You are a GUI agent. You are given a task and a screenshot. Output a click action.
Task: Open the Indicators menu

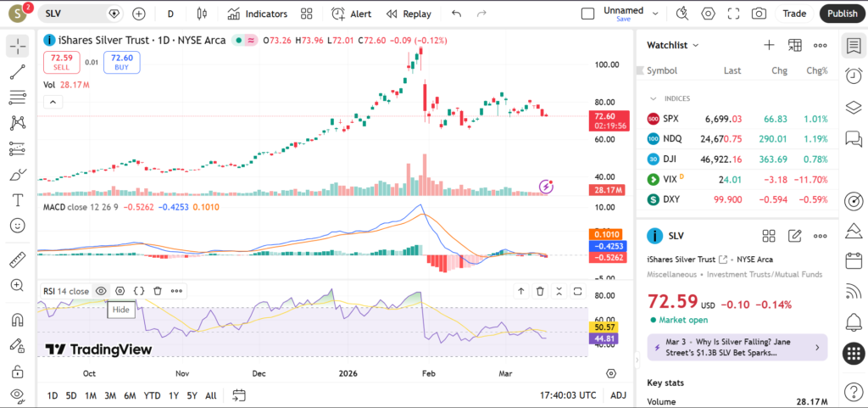(258, 14)
